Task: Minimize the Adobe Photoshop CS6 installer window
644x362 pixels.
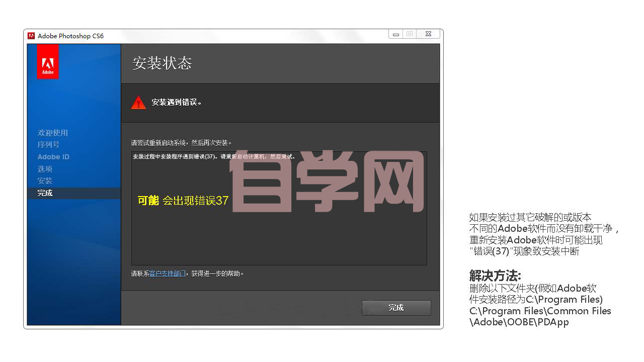Action: (396, 34)
